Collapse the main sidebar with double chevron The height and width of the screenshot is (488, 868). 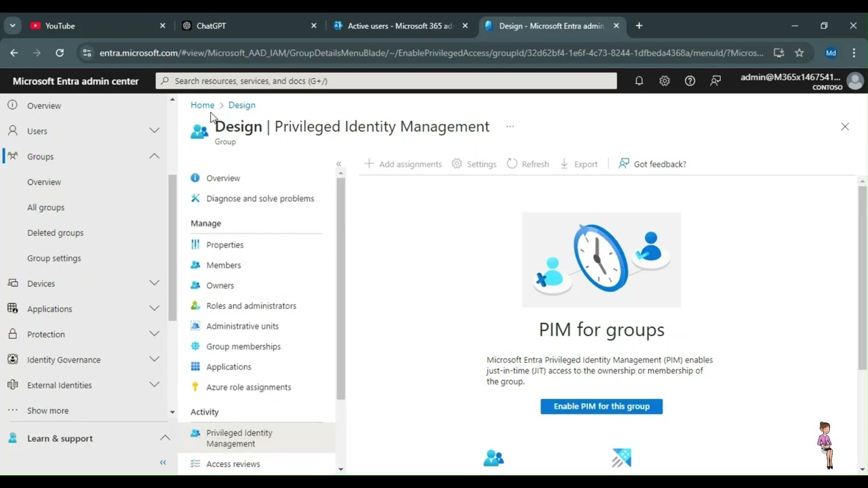tap(163, 462)
